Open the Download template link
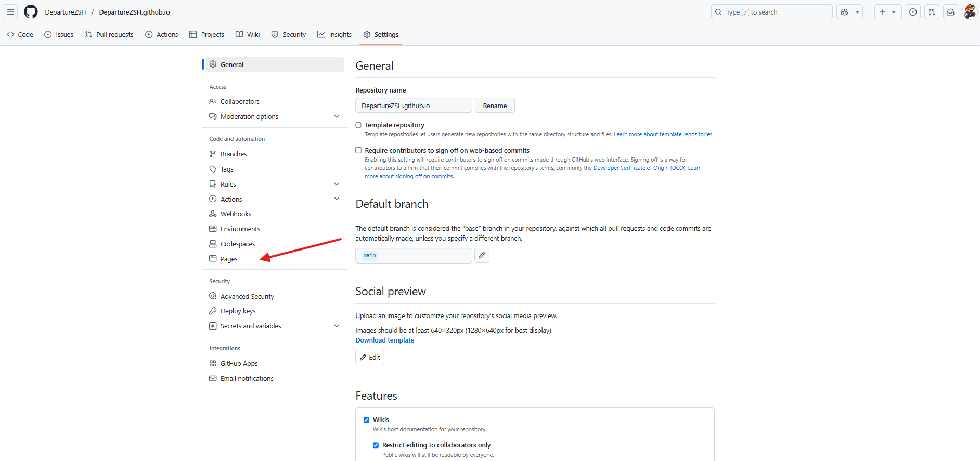This screenshot has width=980, height=461. (x=385, y=340)
